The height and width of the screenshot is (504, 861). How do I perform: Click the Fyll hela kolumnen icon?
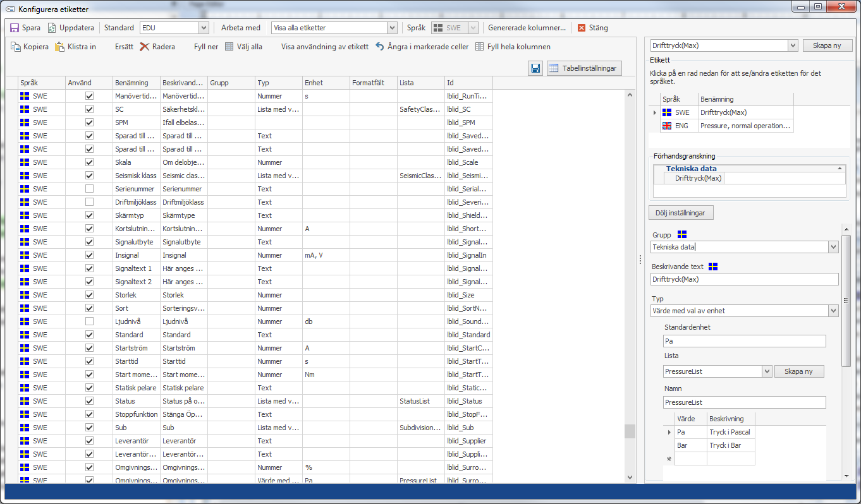click(x=480, y=47)
